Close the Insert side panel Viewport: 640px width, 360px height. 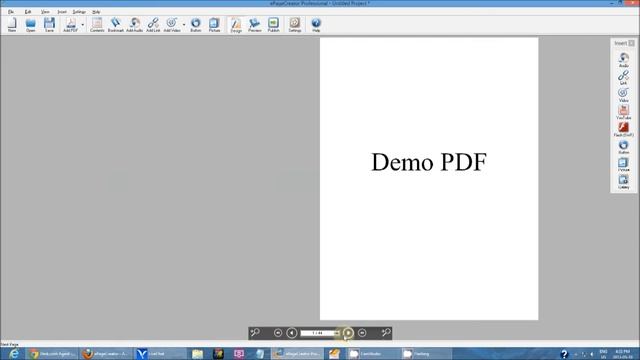[x=631, y=43]
